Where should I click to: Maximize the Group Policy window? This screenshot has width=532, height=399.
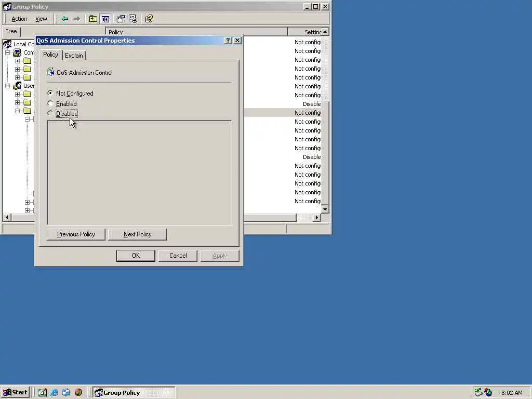click(x=315, y=6)
